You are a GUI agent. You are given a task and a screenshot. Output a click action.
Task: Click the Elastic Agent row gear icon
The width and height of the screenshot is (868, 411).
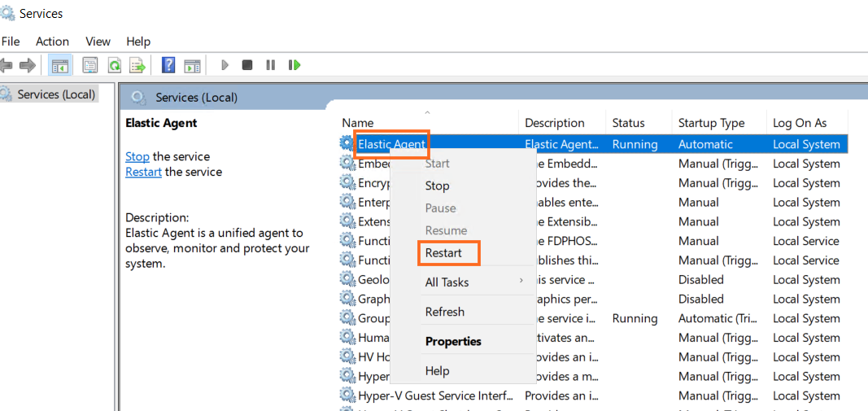click(x=347, y=143)
